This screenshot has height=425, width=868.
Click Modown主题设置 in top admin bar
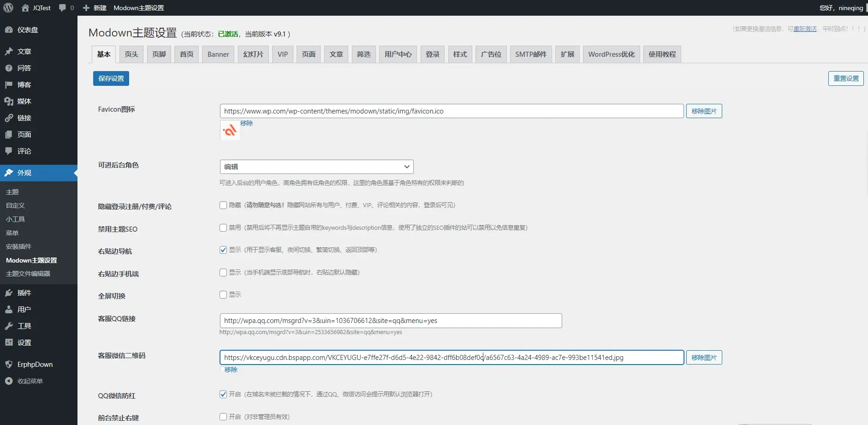[x=139, y=8]
